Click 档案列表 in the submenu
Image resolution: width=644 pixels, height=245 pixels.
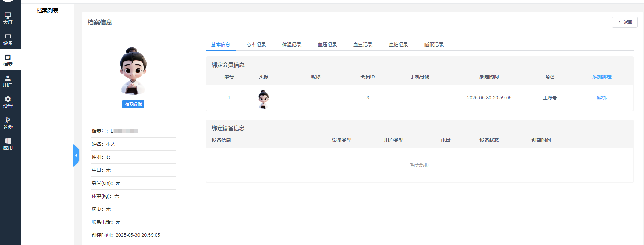pyautogui.click(x=48, y=11)
